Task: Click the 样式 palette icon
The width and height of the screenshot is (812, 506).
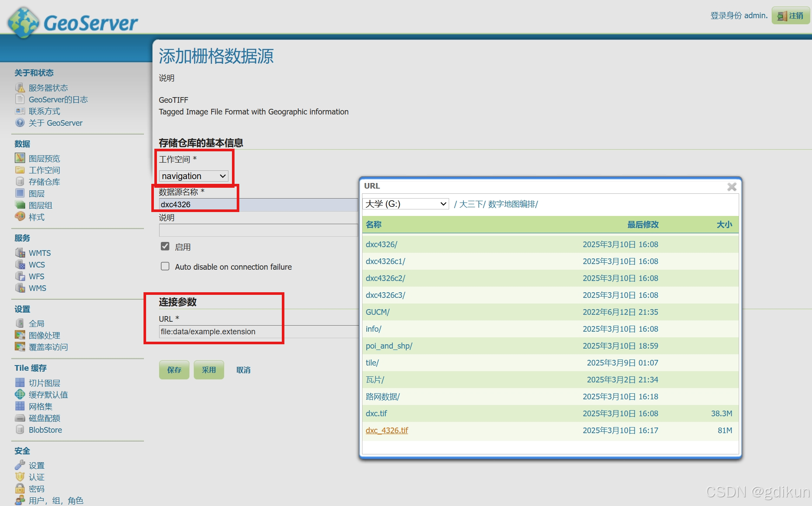Action: pos(20,217)
